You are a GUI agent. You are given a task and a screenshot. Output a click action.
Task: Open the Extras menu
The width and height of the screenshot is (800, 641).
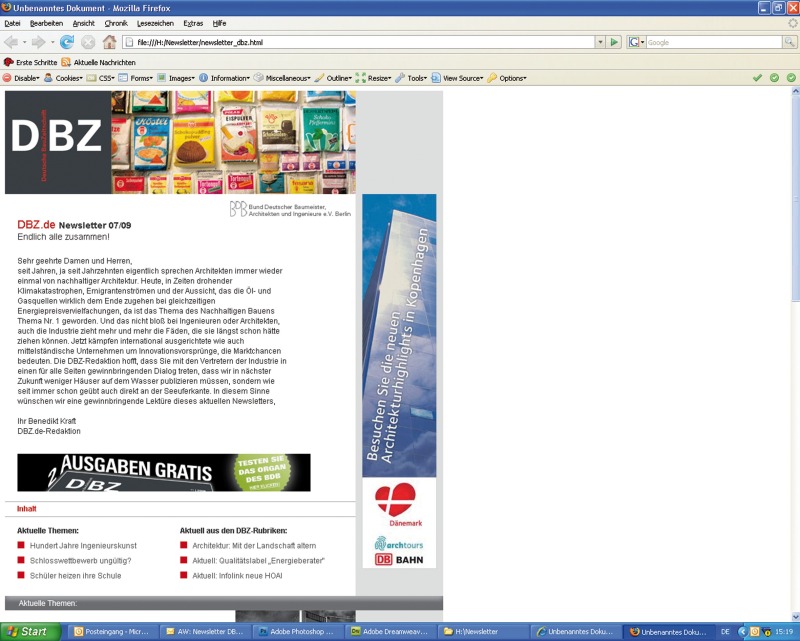(x=193, y=23)
